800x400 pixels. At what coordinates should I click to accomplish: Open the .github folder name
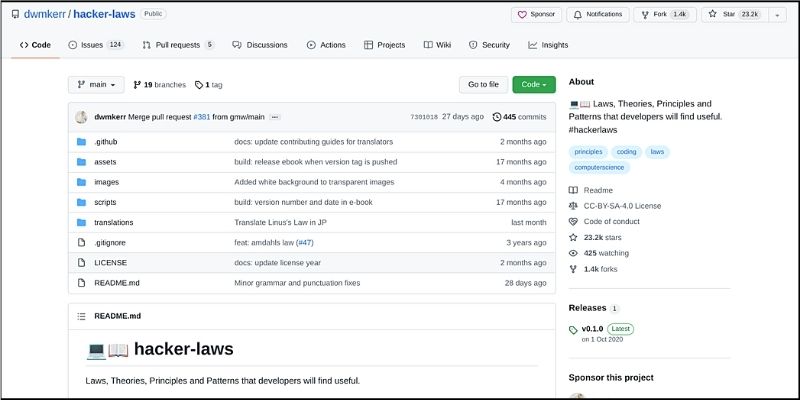point(106,142)
